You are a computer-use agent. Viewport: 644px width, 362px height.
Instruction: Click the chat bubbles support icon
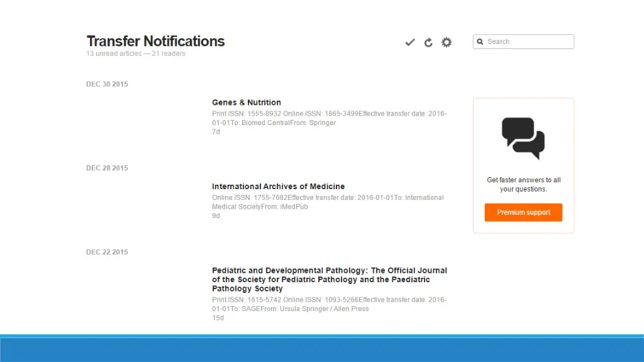coord(523,138)
